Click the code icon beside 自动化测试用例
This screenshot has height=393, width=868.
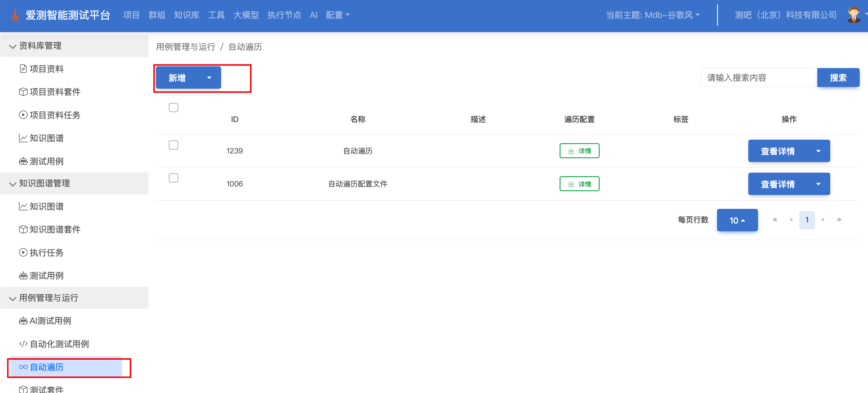click(23, 344)
